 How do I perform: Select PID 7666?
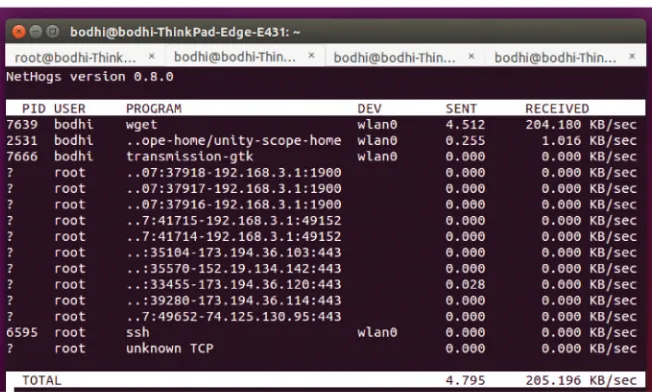[x=22, y=157]
